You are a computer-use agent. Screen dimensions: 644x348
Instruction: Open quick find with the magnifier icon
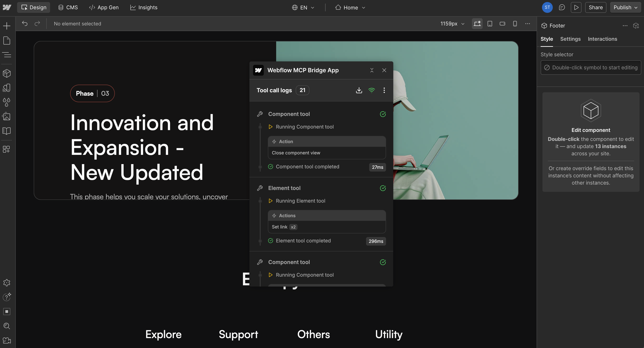click(7, 326)
